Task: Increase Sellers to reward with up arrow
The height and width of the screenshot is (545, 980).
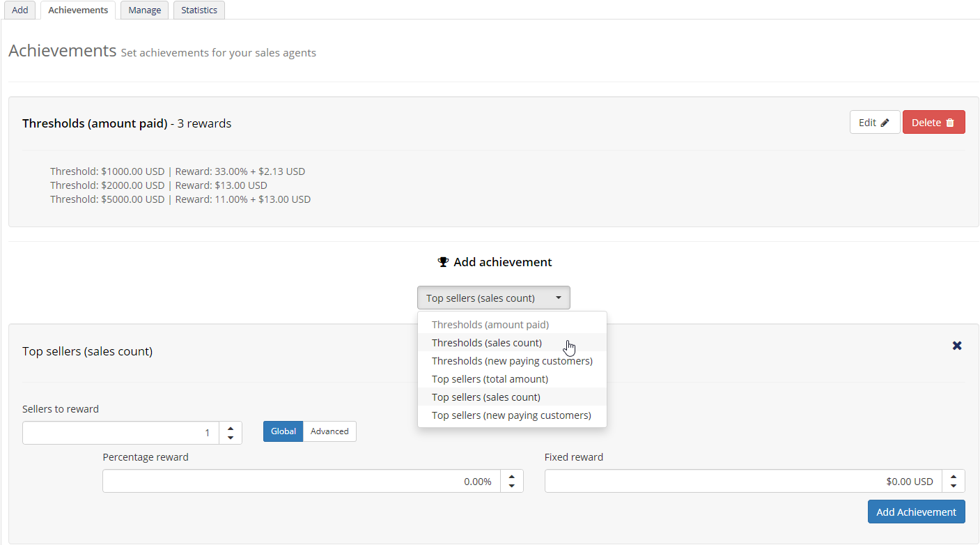Action: point(231,427)
